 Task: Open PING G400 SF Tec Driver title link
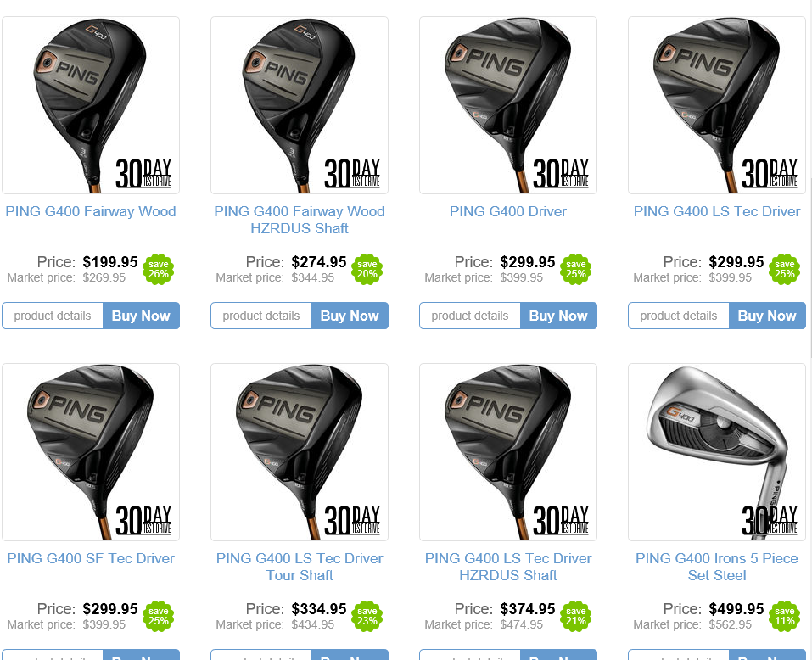tap(91, 558)
